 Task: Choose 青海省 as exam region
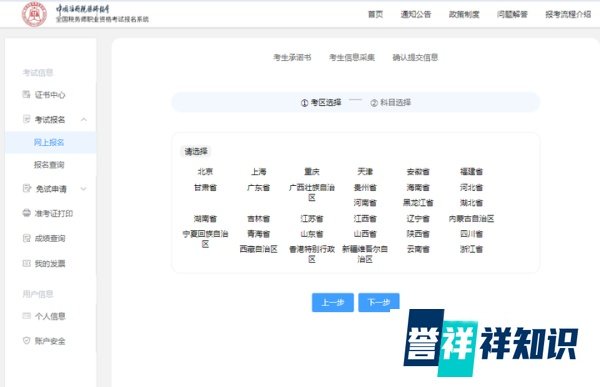(259, 234)
